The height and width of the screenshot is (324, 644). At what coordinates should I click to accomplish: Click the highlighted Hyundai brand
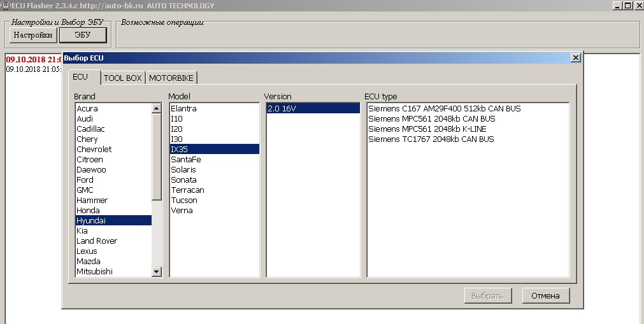pyautogui.click(x=114, y=220)
